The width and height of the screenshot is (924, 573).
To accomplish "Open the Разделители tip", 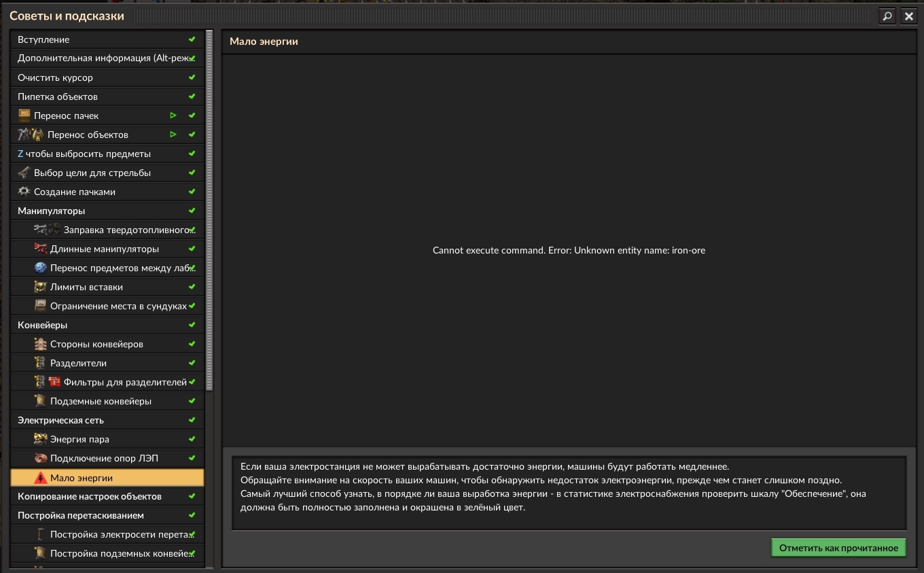I will pos(107,363).
